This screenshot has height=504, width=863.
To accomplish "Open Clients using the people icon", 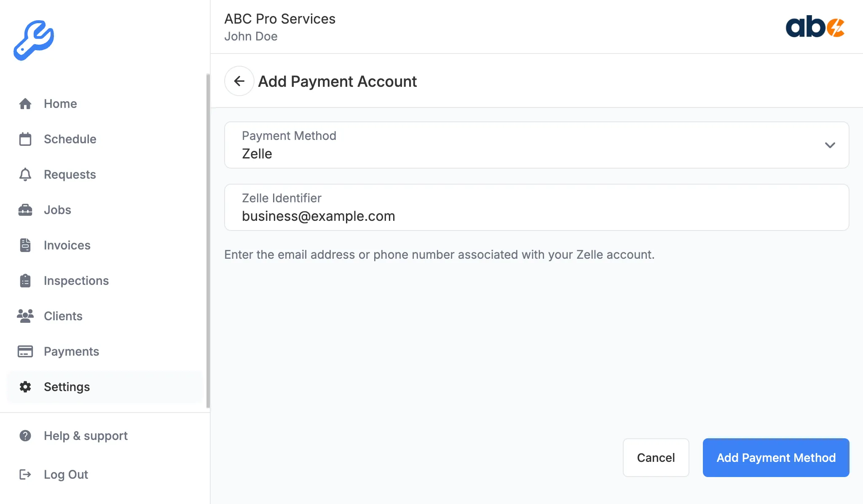I will pos(26,316).
